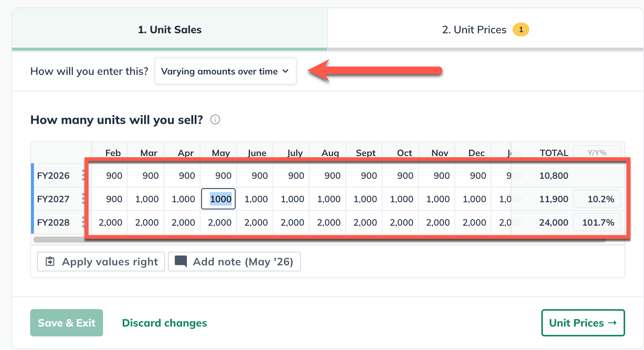Screen dimensions: 644x350
Task: Click the FY2028 101.7% growth field
Action: click(597, 222)
